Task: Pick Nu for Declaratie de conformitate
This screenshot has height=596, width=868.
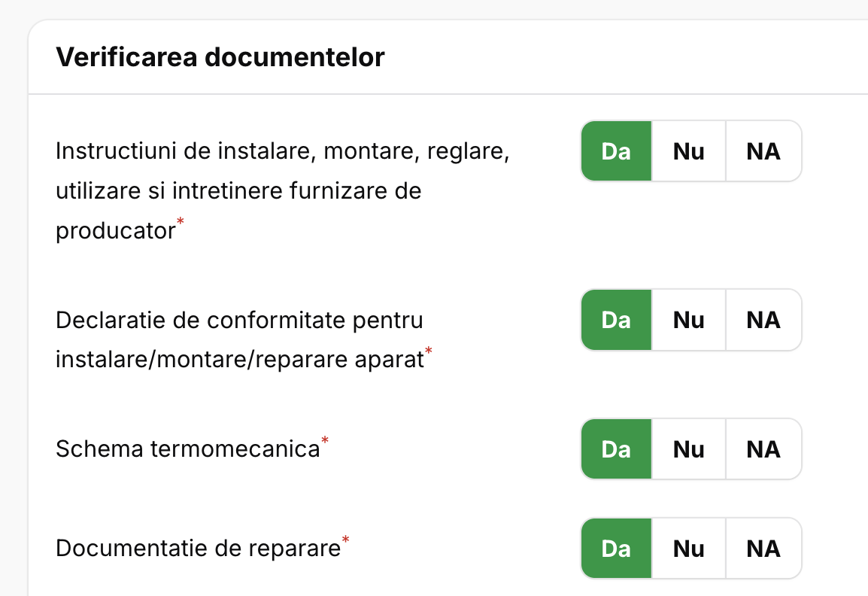Action: click(x=688, y=320)
